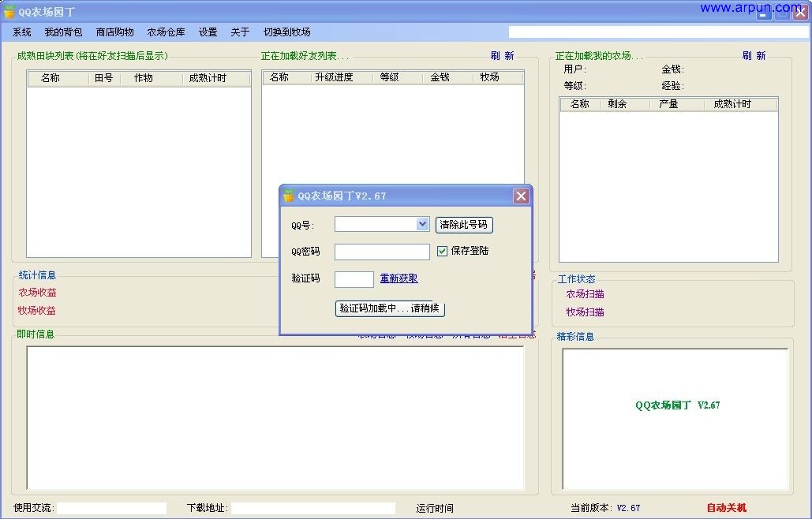Click the 清除此号码 button
The width and height of the screenshot is (812, 519).
(463, 225)
